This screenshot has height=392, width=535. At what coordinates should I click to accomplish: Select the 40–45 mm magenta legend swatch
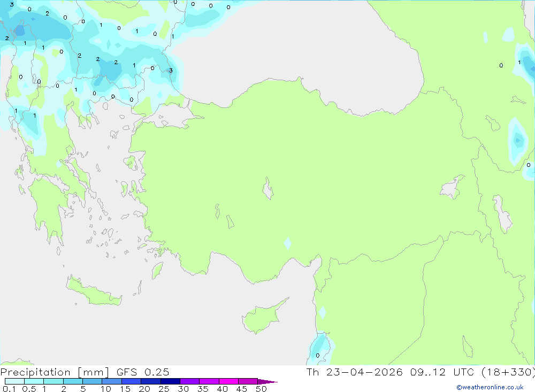pyautogui.click(x=228, y=381)
